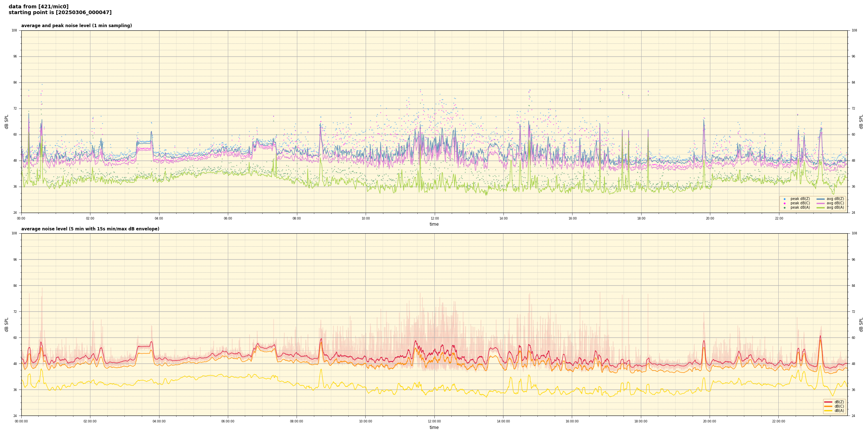The image size is (868, 434).
Task: Click the bottom chart title about 5 min envelope
Action: tap(90, 229)
